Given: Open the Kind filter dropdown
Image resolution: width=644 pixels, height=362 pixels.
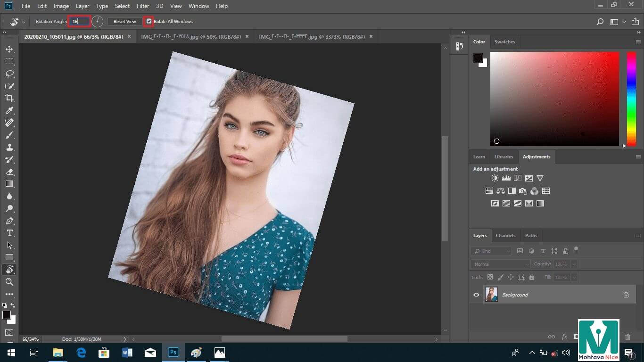Looking at the screenshot, I should click(492, 251).
